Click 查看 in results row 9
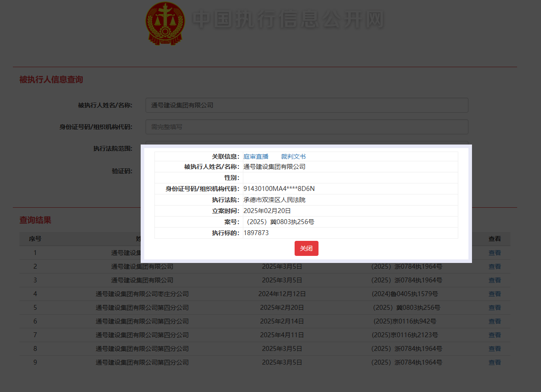Screen dimensions: 541x392 coord(495,362)
